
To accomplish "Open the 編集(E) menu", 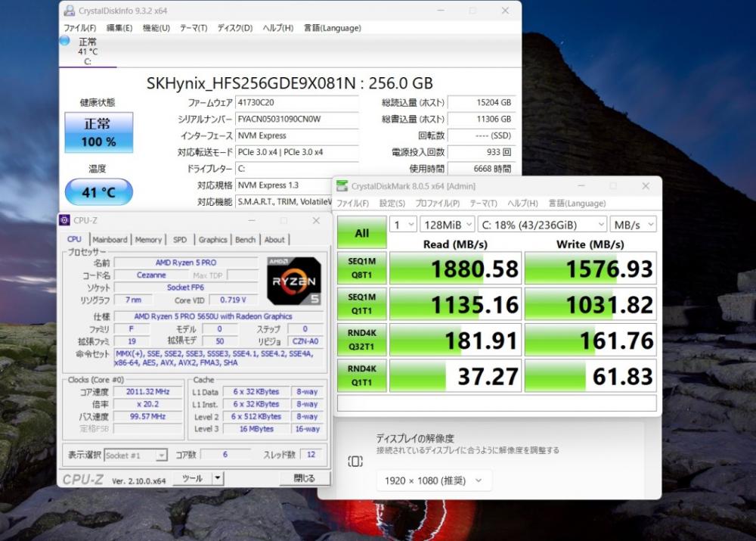I will [x=119, y=28].
